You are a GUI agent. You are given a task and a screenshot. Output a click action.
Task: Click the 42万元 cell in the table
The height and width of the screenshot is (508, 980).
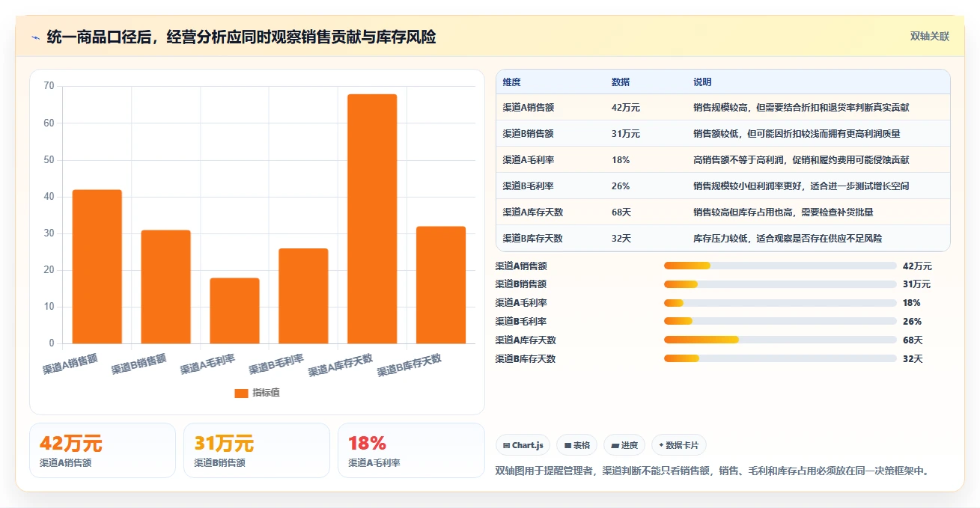tap(626, 108)
